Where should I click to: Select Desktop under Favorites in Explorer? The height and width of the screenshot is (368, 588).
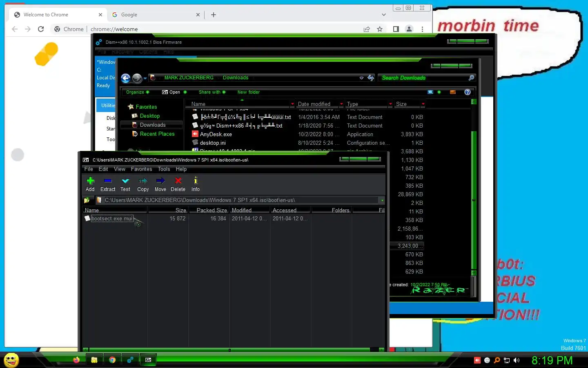pos(149,116)
